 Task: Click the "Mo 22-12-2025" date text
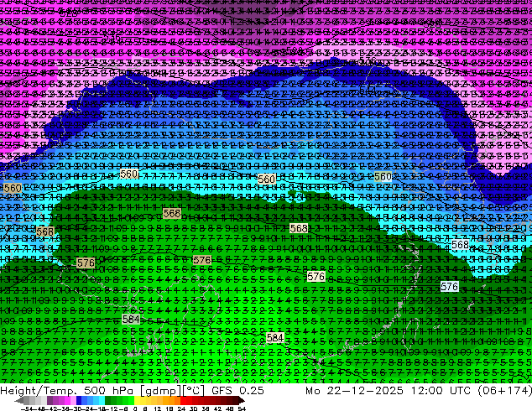pyautogui.click(x=354, y=390)
